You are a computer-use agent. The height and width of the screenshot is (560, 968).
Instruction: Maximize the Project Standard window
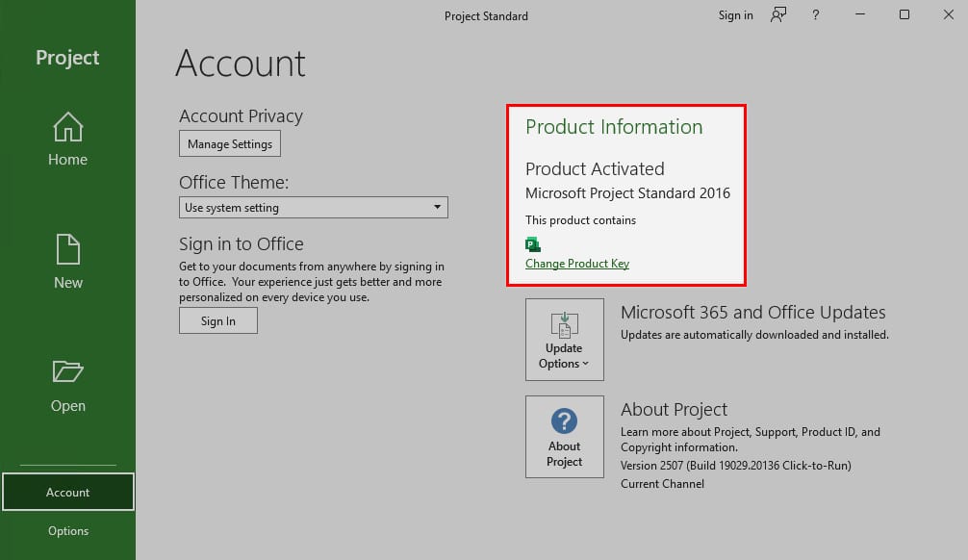(904, 14)
